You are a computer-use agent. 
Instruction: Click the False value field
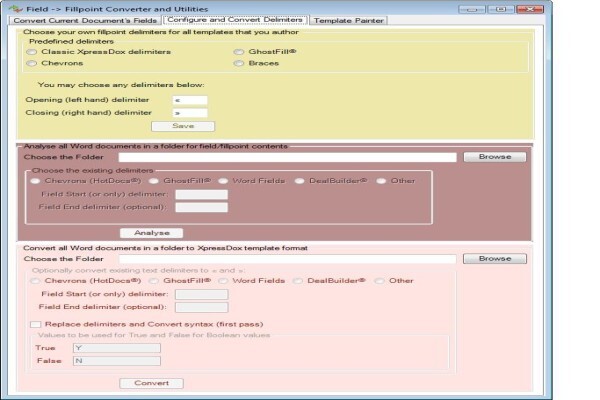pyautogui.click(x=117, y=361)
